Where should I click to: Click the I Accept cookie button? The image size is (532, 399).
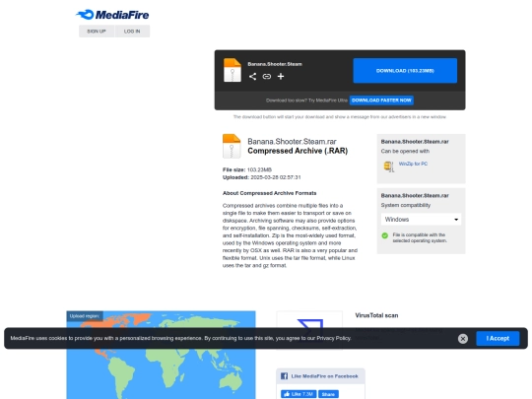tap(498, 339)
